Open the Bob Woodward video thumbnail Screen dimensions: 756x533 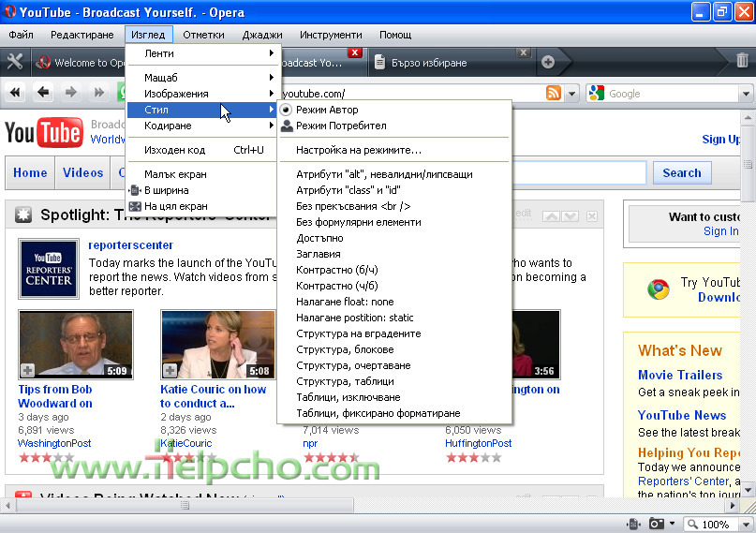coord(76,345)
